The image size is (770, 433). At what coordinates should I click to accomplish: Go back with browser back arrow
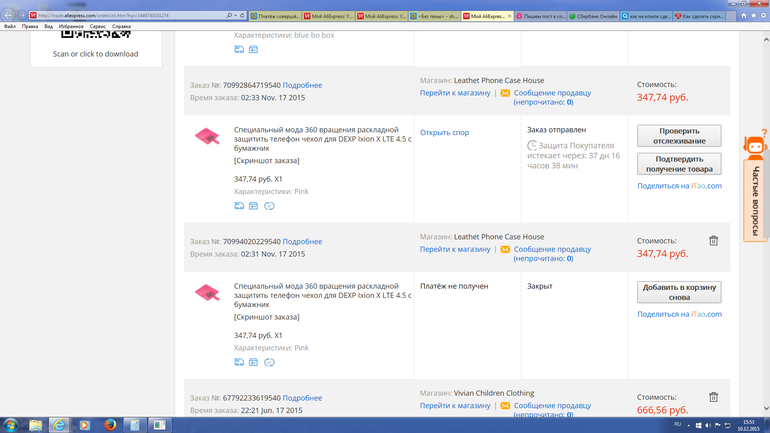coord(9,15)
